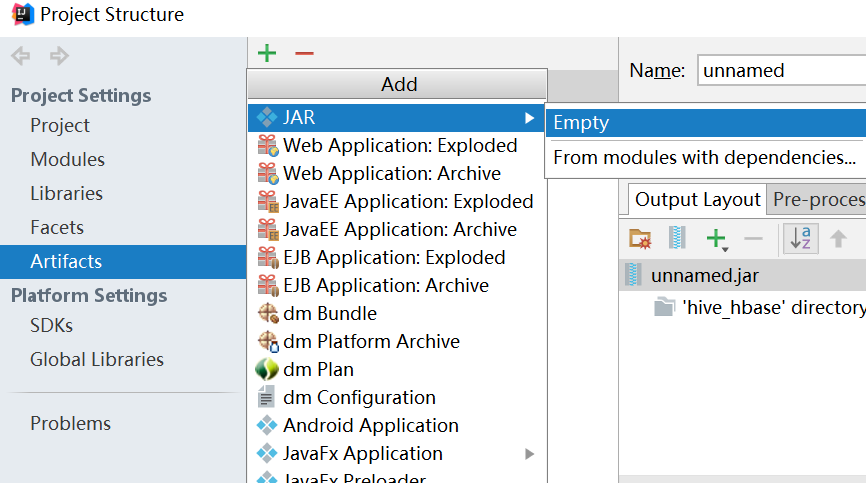Choose From modules with dependencies...
Image resolution: width=866 pixels, height=483 pixels.
tap(706, 157)
